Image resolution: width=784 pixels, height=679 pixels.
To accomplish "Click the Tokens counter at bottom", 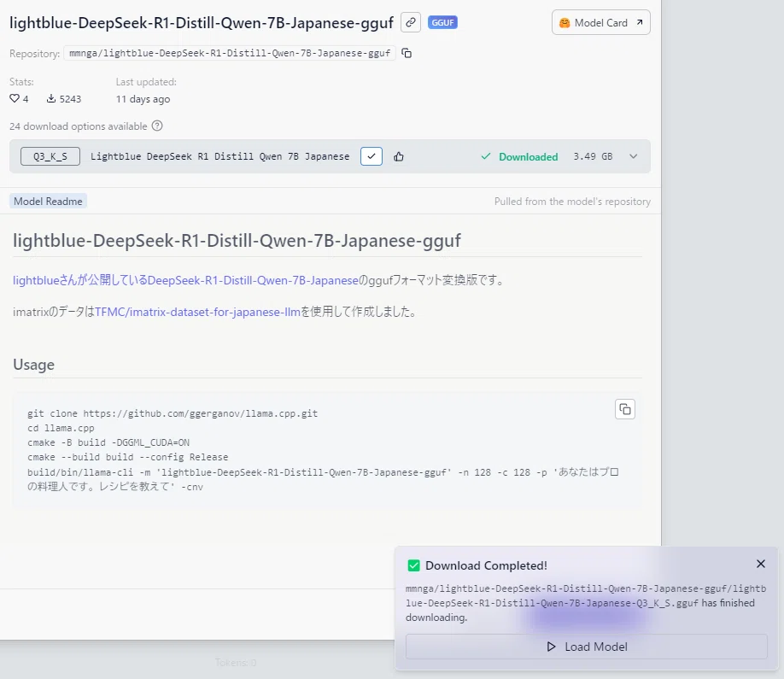I will point(236,663).
